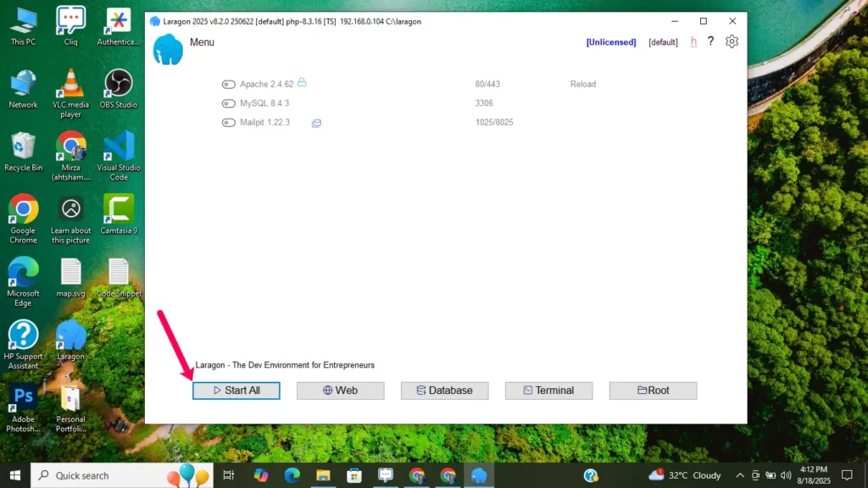Click the Database button
The width and height of the screenshot is (868, 488).
(444, 391)
